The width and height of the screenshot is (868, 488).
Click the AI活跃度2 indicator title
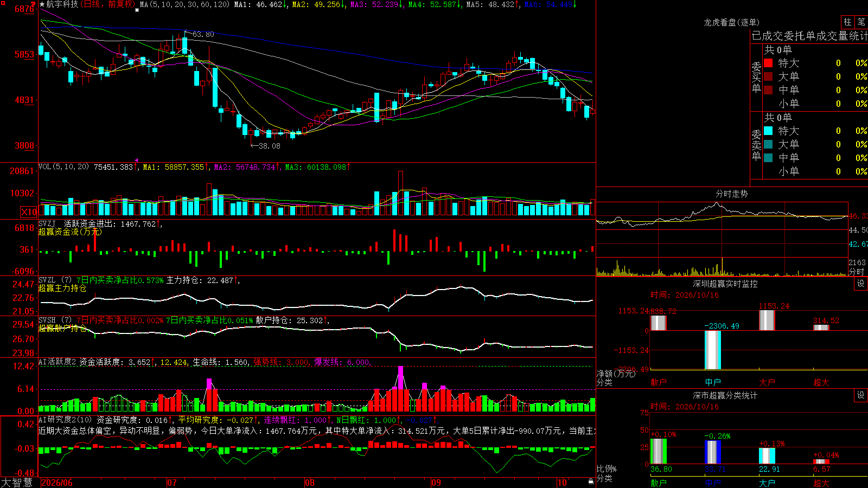(x=58, y=362)
